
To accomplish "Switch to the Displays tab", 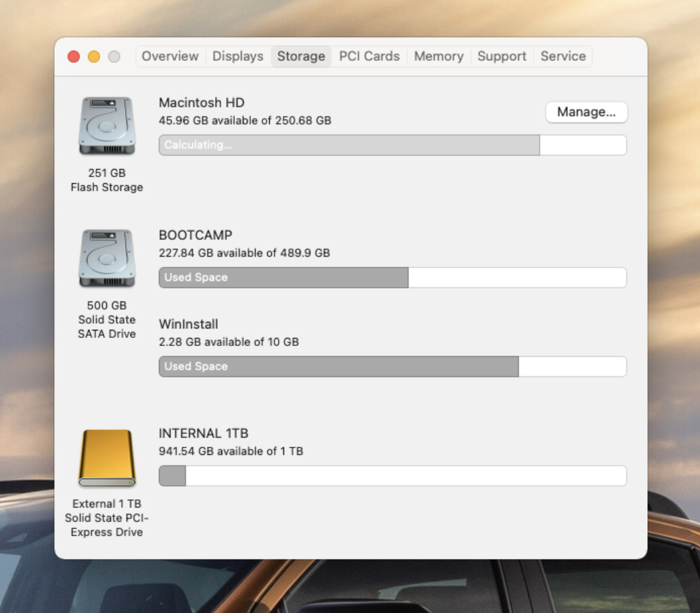I will coord(238,56).
